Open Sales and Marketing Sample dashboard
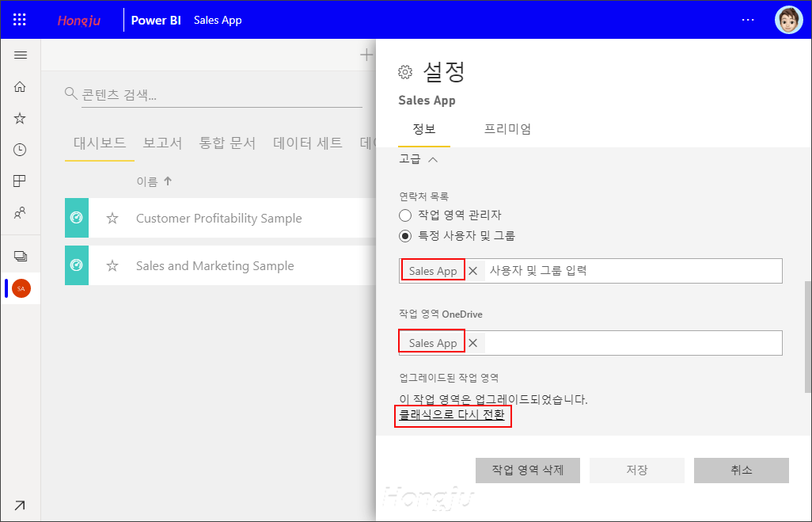The width and height of the screenshot is (812, 522). coord(215,266)
